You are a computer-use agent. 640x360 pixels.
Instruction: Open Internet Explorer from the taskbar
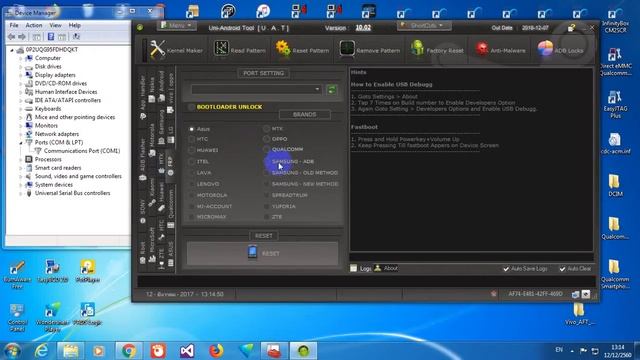click(41, 351)
